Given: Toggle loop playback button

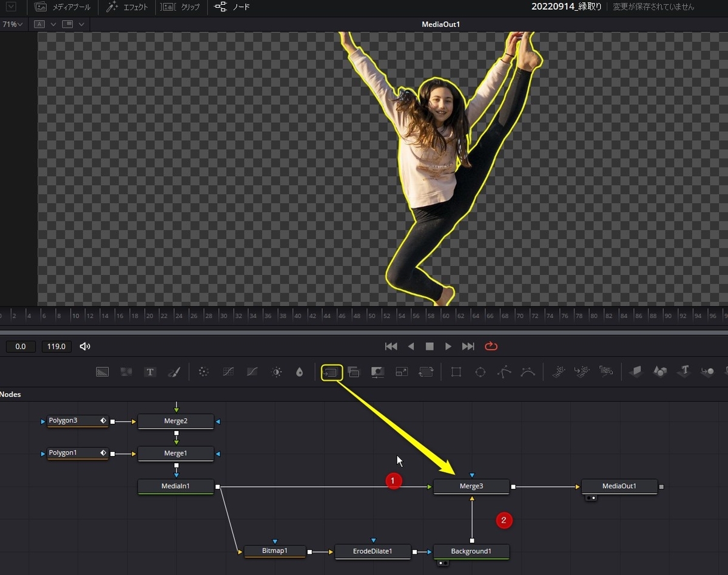Looking at the screenshot, I should [491, 346].
